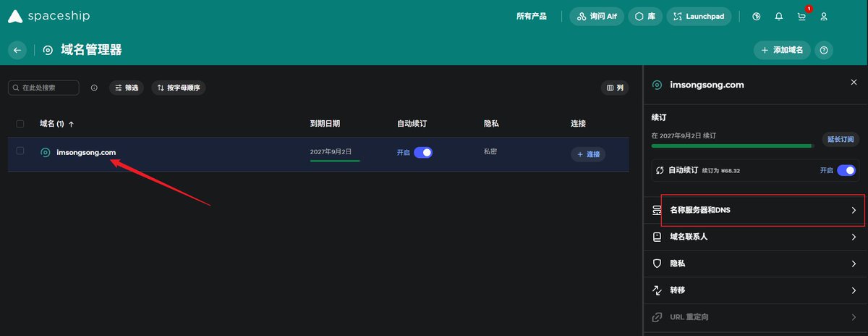The width and height of the screenshot is (868, 336).
Task: Open help question mark icon
Action: 824,50
